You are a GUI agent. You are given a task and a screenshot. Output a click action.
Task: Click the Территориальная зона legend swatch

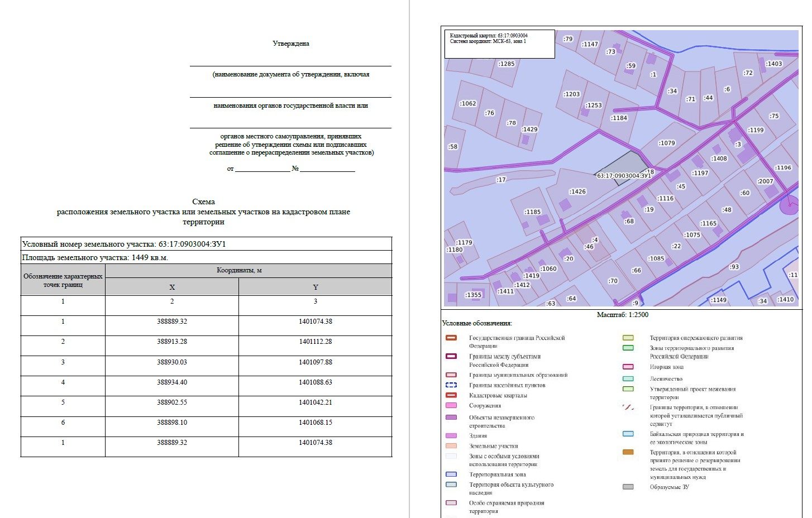click(x=451, y=474)
